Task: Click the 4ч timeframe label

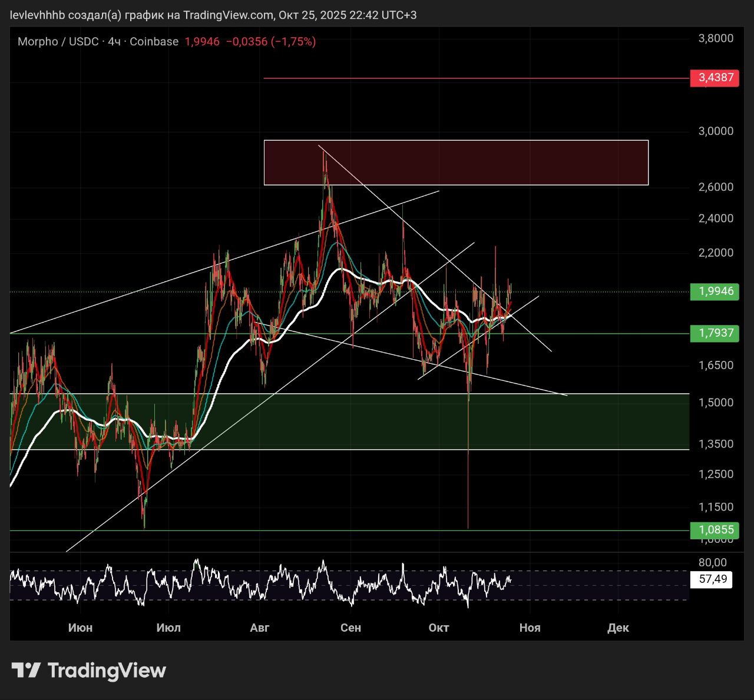Action: tap(114, 42)
